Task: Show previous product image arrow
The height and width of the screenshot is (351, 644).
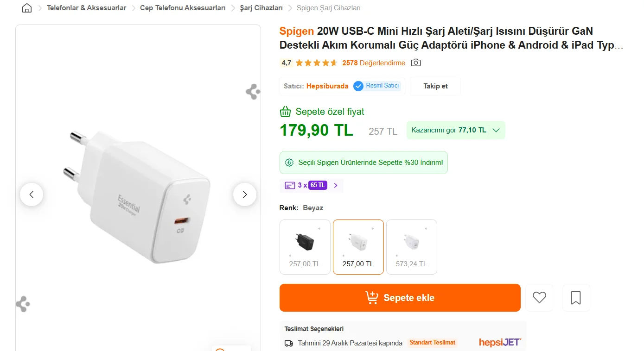Action: tap(32, 194)
